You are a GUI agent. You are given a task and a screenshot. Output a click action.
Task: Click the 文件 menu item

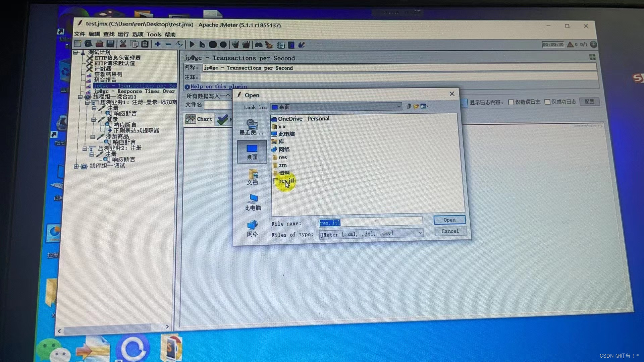pos(78,35)
